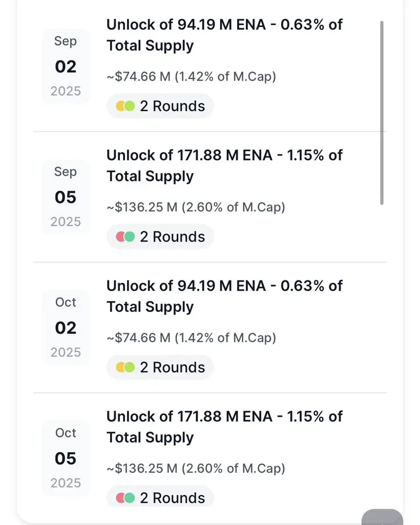Select the Oct 05 2025 date tile
This screenshot has height=525, width=420.
pos(66,458)
